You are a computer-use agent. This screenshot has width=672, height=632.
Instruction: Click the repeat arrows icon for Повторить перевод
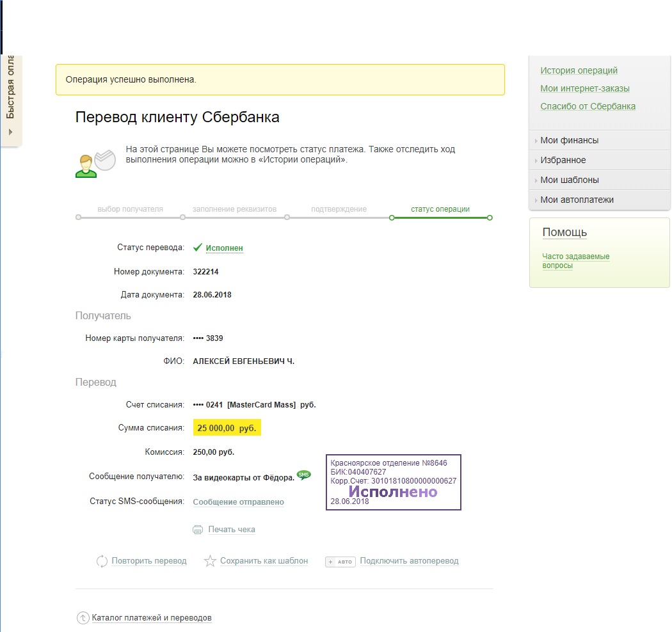(102, 561)
